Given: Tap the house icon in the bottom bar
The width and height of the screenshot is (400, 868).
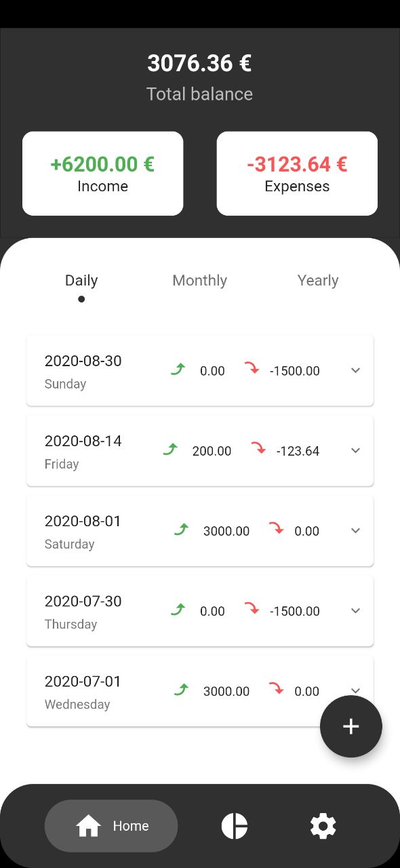Looking at the screenshot, I should coord(88,826).
